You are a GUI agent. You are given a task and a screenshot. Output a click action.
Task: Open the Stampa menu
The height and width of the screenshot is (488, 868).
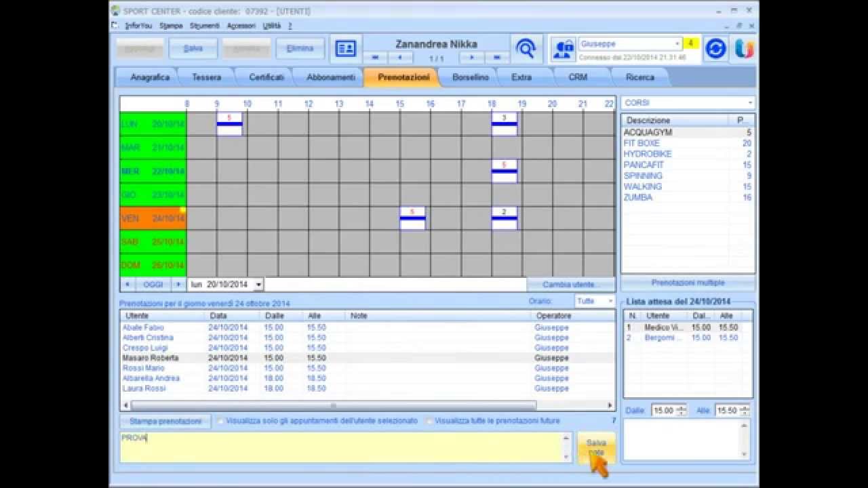(x=171, y=26)
